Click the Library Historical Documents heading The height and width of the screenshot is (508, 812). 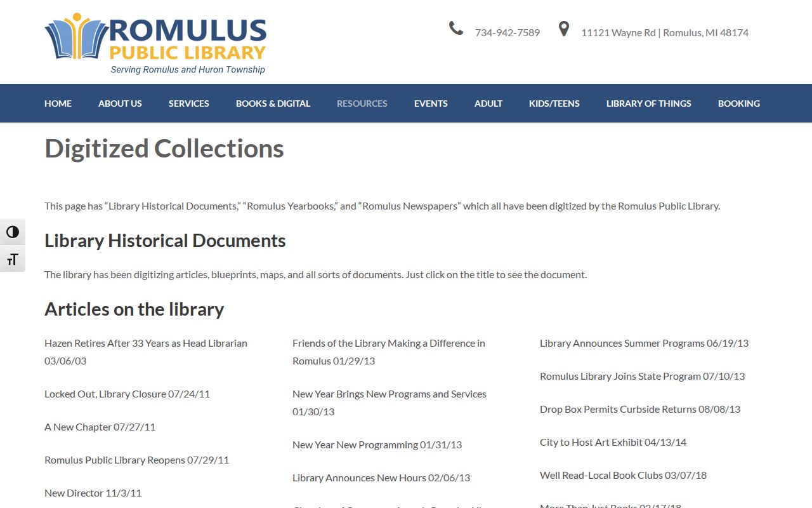165,241
